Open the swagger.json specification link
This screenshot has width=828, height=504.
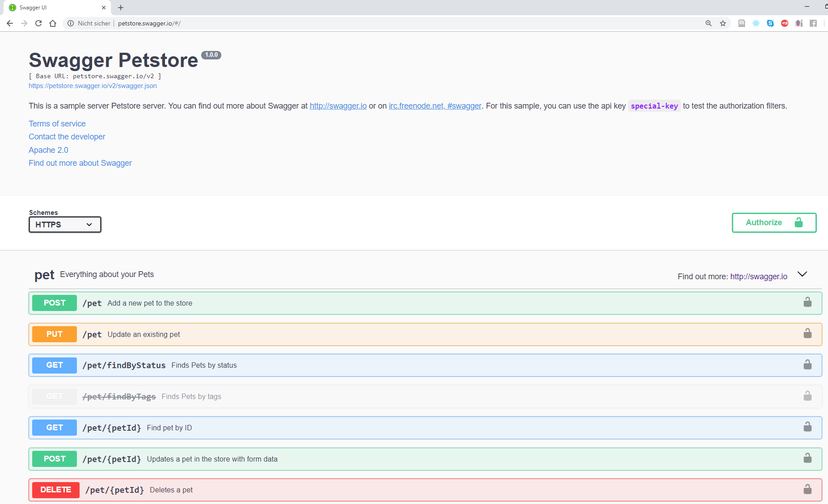point(93,86)
